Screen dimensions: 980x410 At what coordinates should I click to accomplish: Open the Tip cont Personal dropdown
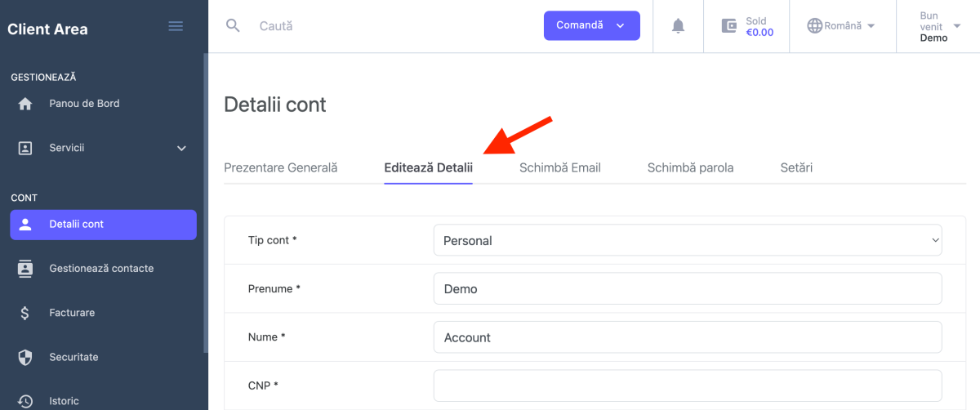click(687, 241)
